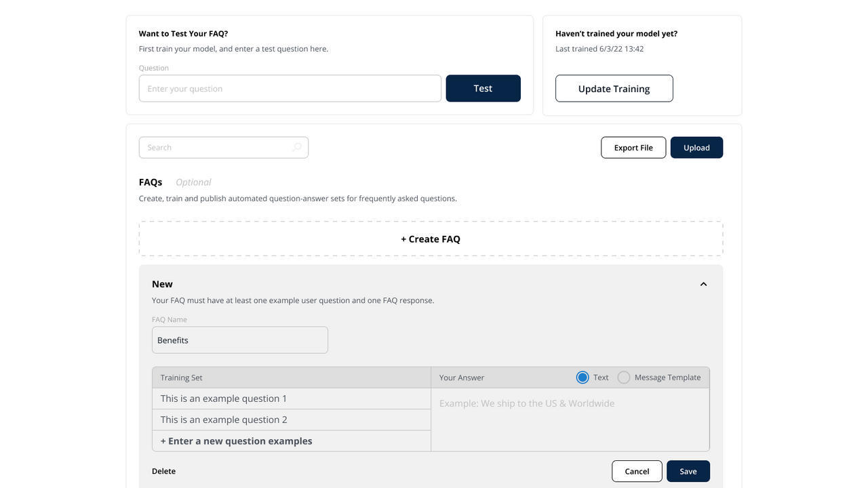Click Update Training
The image size is (868, 488).
tap(614, 88)
